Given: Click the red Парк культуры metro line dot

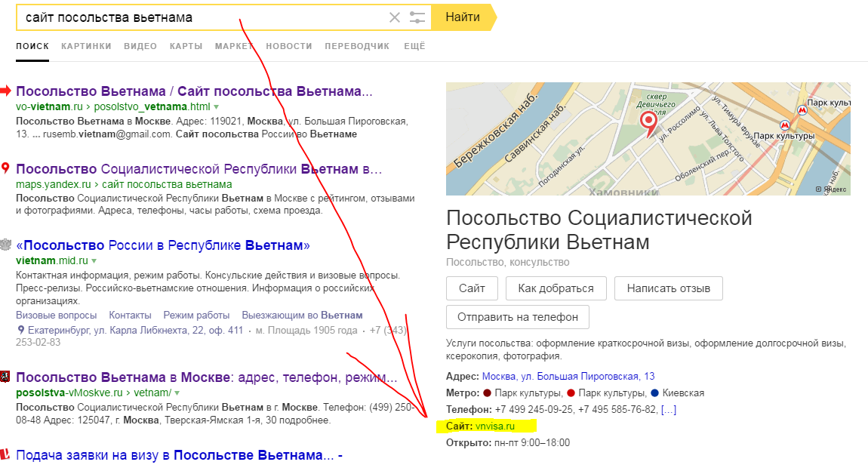Looking at the screenshot, I should pyautogui.click(x=571, y=393).
